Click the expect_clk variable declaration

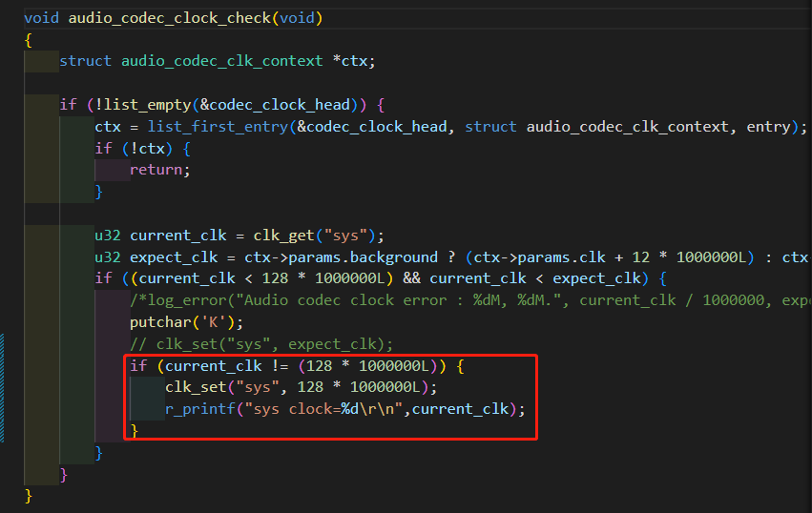[174, 257]
